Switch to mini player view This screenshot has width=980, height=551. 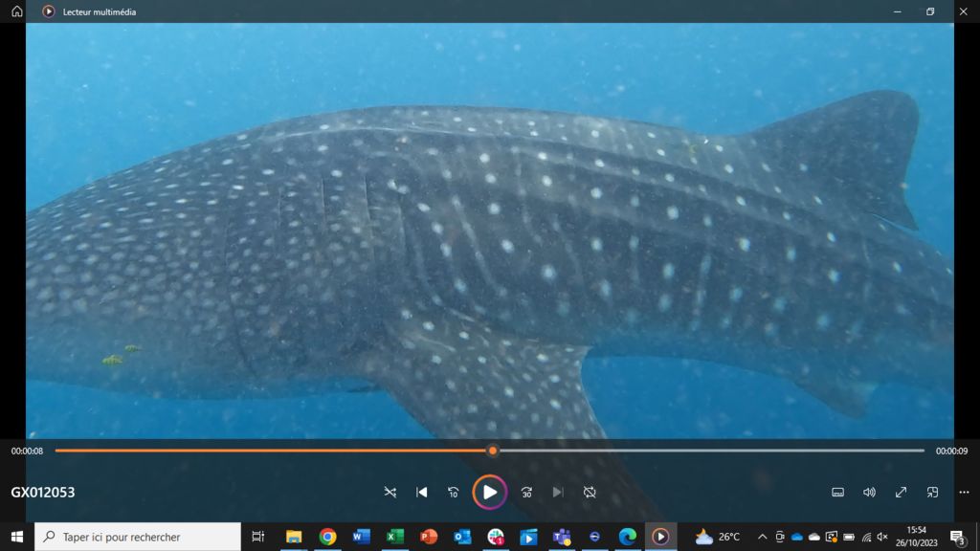pos(932,492)
